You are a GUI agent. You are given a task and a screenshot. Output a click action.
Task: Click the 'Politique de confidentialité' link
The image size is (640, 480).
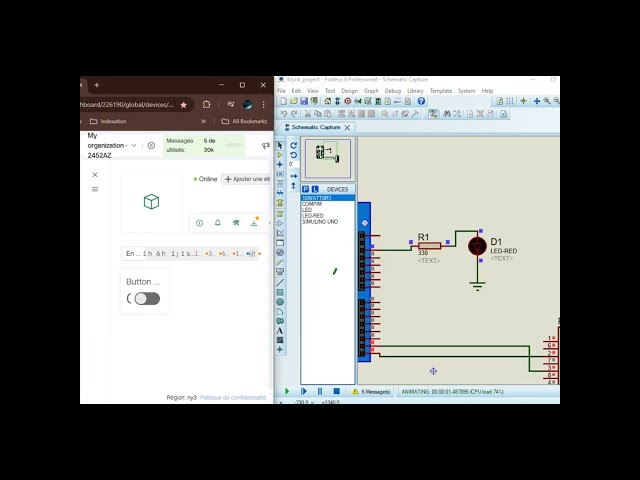pyautogui.click(x=233, y=398)
